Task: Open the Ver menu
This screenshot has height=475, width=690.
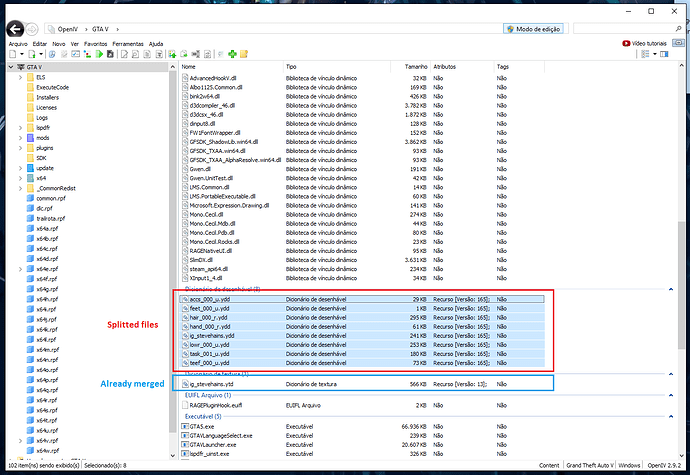Action: tap(75, 44)
